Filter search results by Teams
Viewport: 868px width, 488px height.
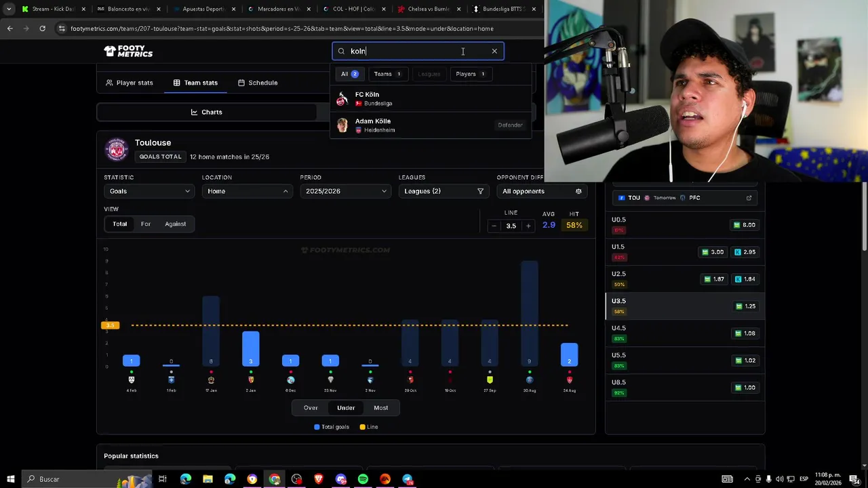click(388, 74)
